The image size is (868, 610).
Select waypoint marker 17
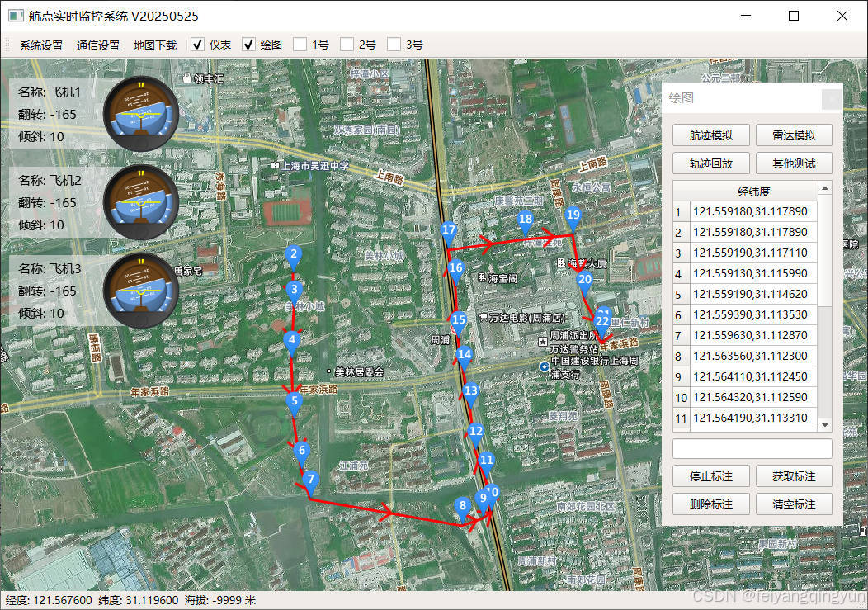[448, 232]
